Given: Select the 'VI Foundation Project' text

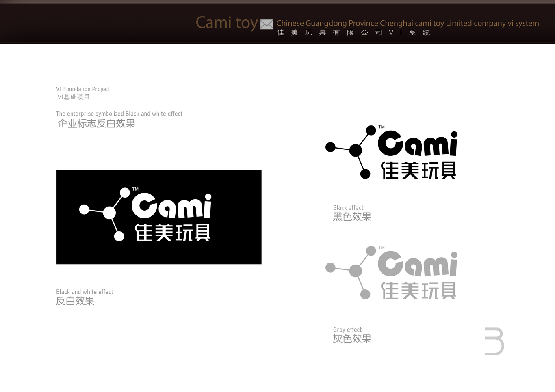Looking at the screenshot, I should (x=82, y=89).
